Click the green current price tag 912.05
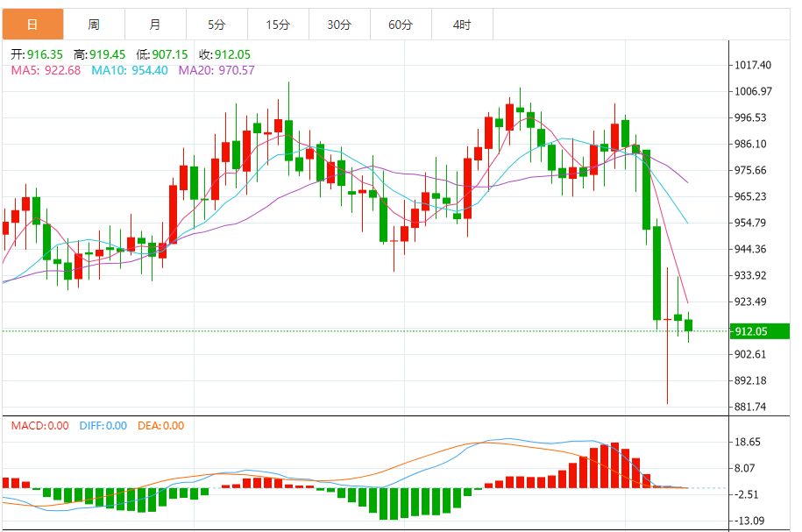The width and height of the screenshot is (802, 532). [x=760, y=331]
